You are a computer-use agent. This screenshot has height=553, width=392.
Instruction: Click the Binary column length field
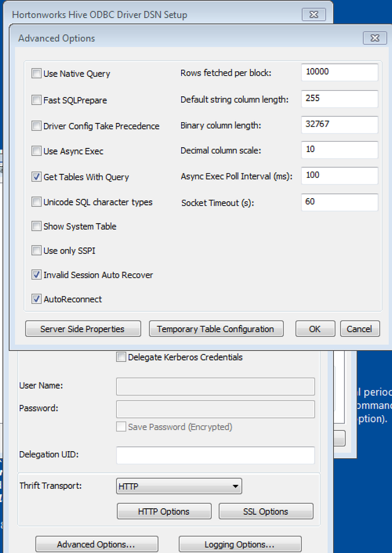[339, 125]
